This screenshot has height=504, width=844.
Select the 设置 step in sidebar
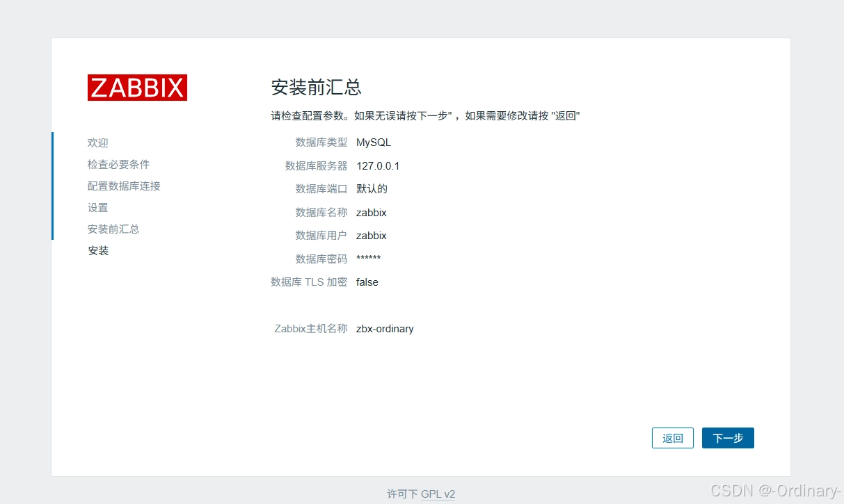tap(98, 207)
